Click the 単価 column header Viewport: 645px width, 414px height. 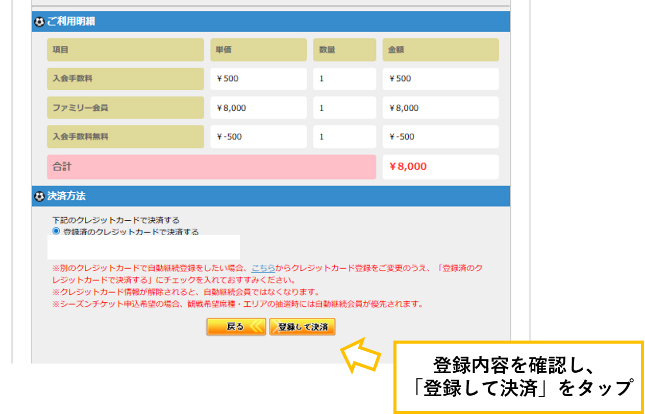tap(258, 49)
